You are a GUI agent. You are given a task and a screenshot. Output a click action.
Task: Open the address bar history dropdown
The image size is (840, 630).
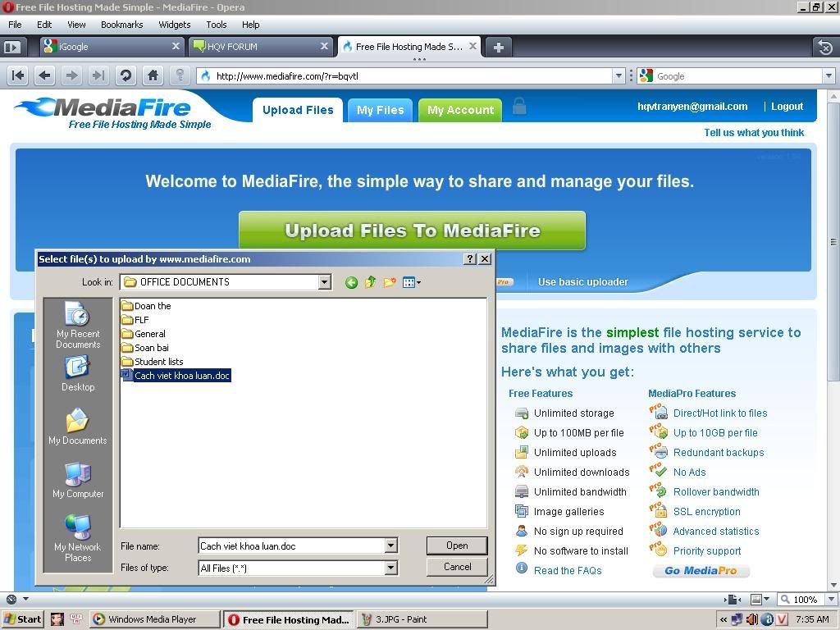pyautogui.click(x=619, y=76)
